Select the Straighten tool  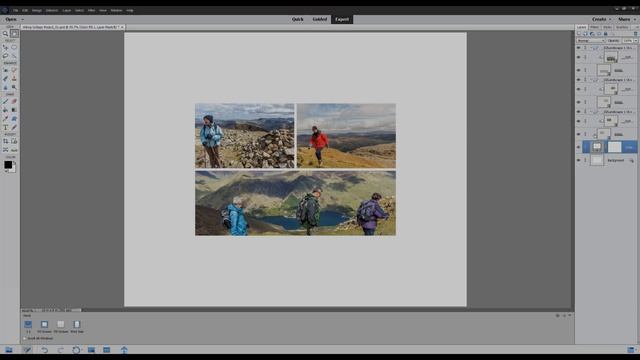pyautogui.click(x=14, y=150)
